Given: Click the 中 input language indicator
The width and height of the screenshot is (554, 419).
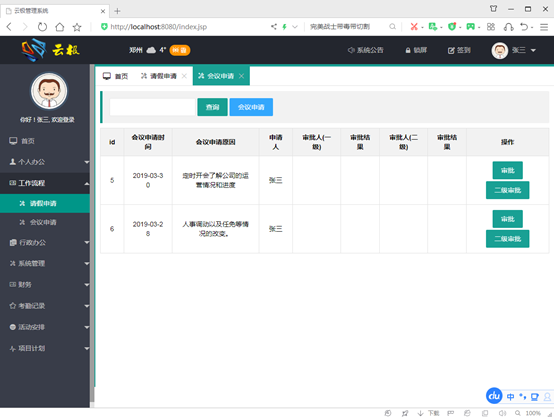Looking at the screenshot, I should click(510, 397).
